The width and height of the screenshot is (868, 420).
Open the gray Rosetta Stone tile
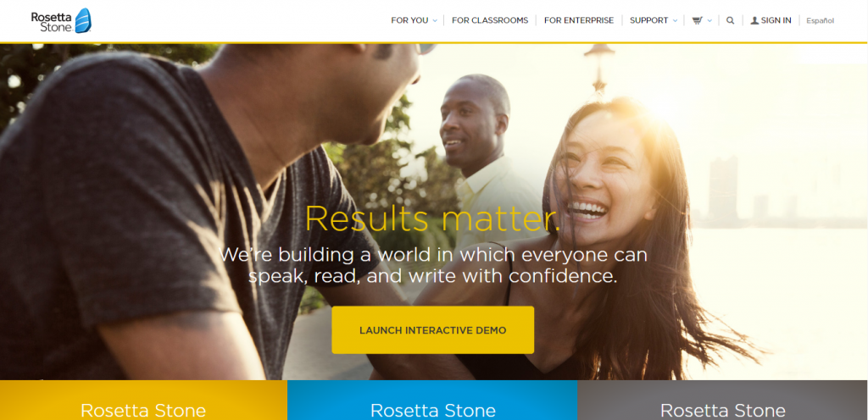(722, 401)
